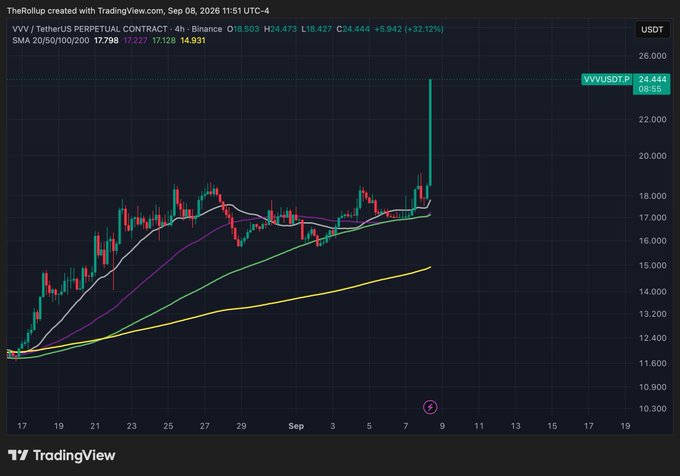
Task: Click the 18.000 price axis label
Action: tap(652, 196)
